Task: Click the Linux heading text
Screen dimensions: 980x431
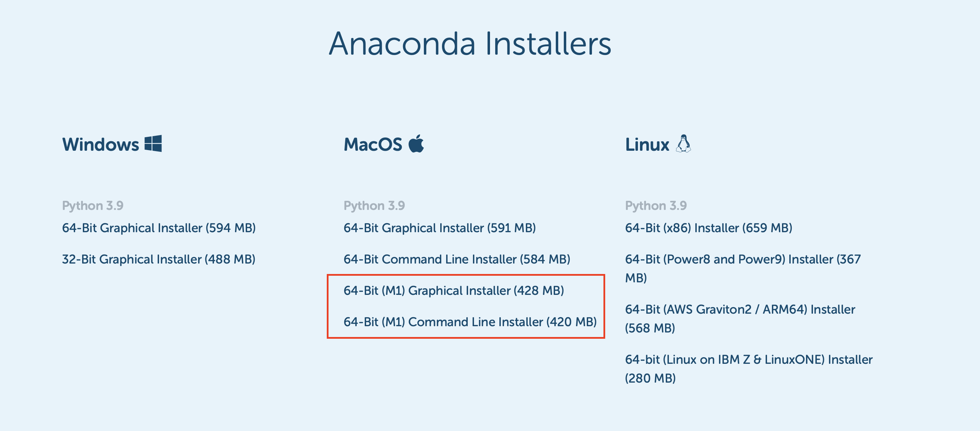Action: (x=647, y=144)
